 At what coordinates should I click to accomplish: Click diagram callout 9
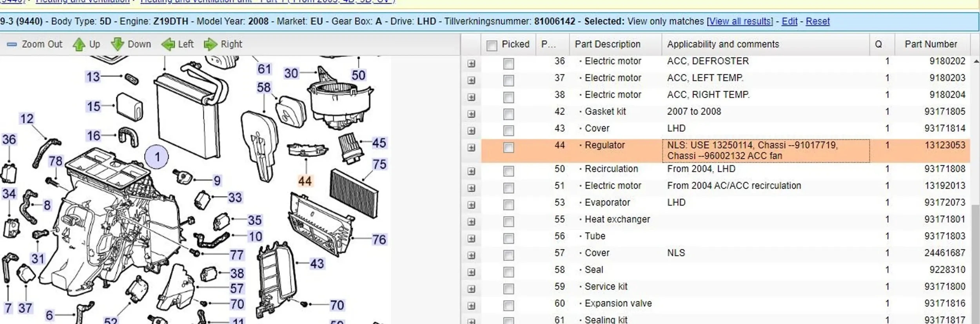click(217, 180)
